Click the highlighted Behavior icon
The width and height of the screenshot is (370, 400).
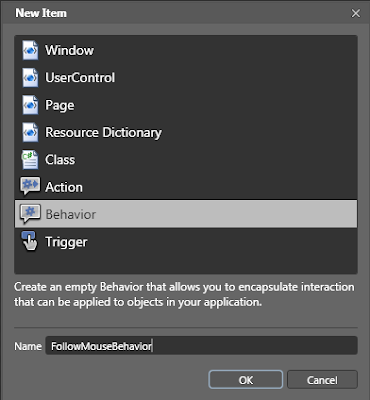pos(30,214)
